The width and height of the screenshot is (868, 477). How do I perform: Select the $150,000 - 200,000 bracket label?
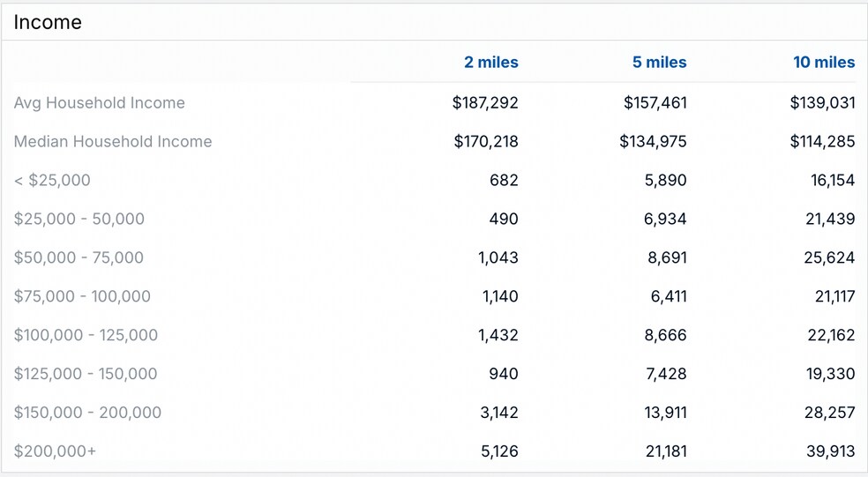pyautogui.click(x=87, y=413)
